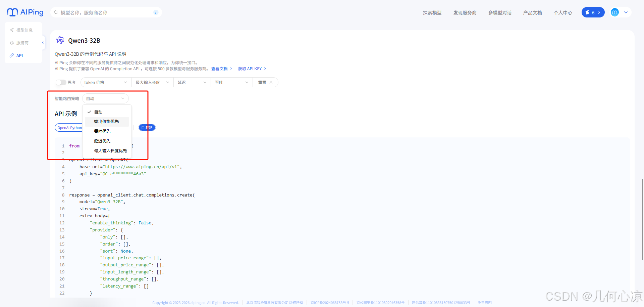The image size is (644, 307).
Task: Click the blue credits badge showing 6
Action: pyautogui.click(x=593, y=12)
